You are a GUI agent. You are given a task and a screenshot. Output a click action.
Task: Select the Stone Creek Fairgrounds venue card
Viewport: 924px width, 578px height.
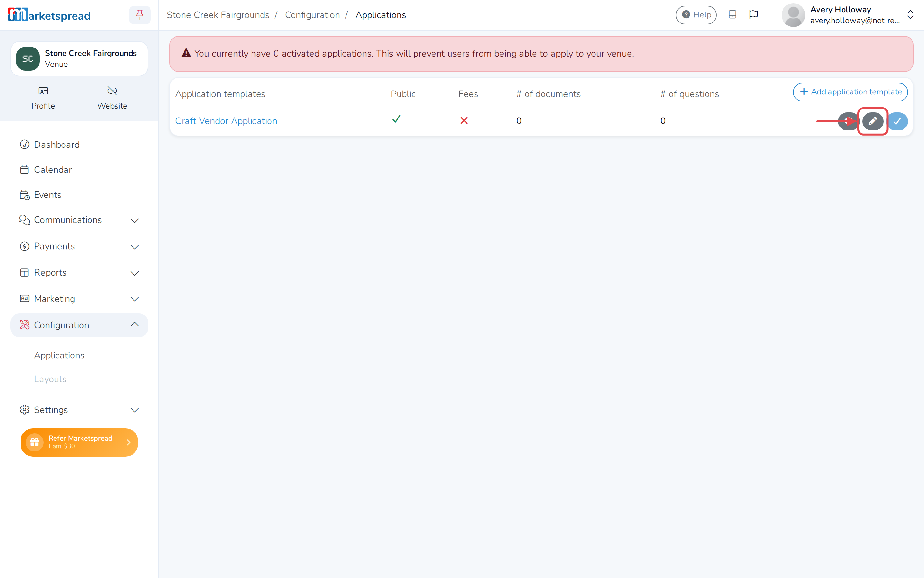pos(79,58)
